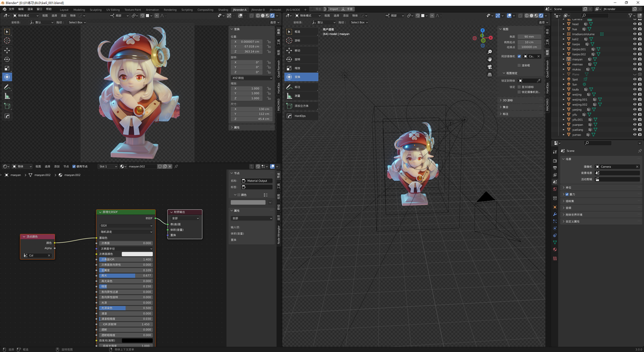Select rendered shading mode in left viewport header

pyautogui.click(x=272, y=16)
